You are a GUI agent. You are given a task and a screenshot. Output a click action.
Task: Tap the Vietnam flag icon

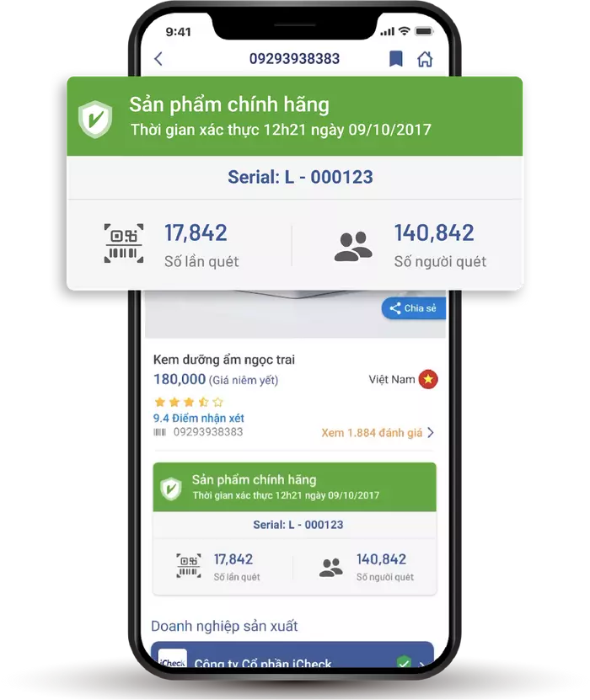tap(428, 379)
